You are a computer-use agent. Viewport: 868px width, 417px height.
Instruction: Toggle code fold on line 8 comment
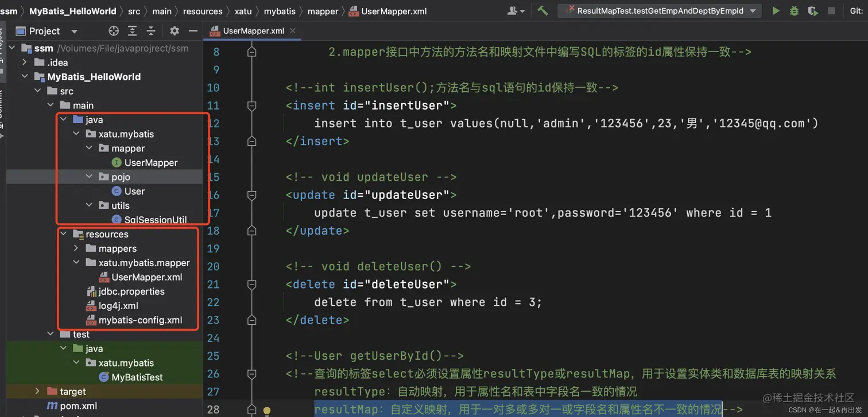(251, 52)
